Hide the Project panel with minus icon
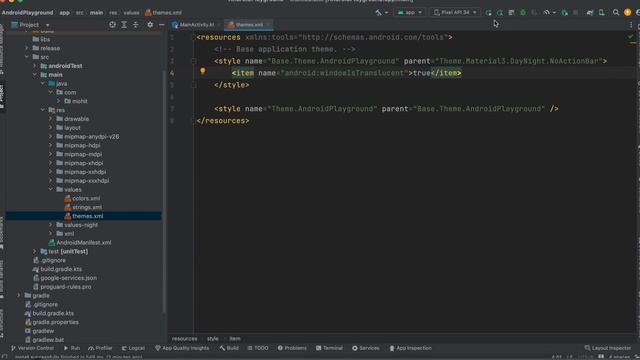The height and width of the screenshot is (360, 640). [161, 25]
